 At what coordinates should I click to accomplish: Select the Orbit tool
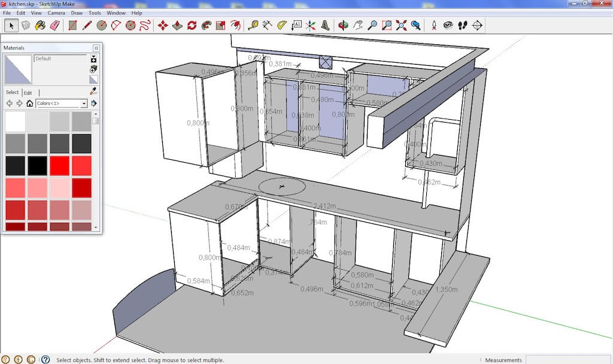click(342, 25)
